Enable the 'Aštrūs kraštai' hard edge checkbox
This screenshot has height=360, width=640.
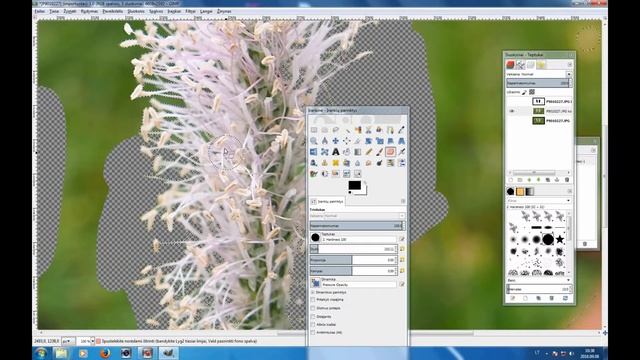tap(313, 324)
